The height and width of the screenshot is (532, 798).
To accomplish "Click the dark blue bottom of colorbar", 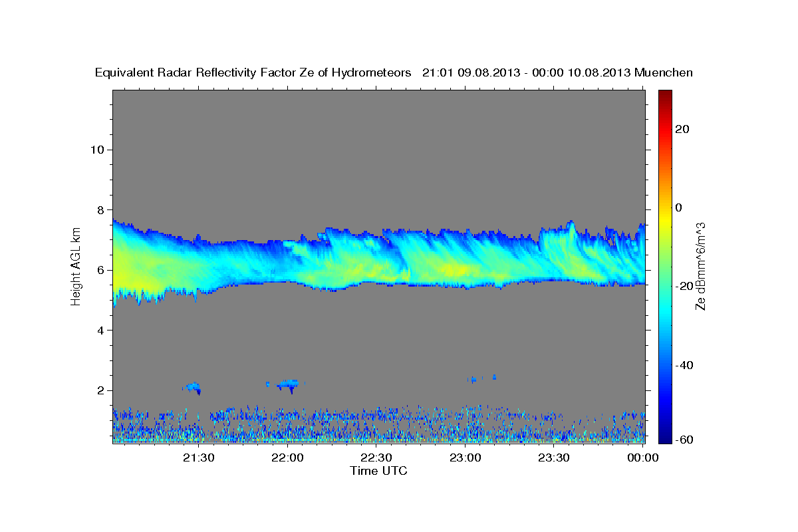I will 665,436.
